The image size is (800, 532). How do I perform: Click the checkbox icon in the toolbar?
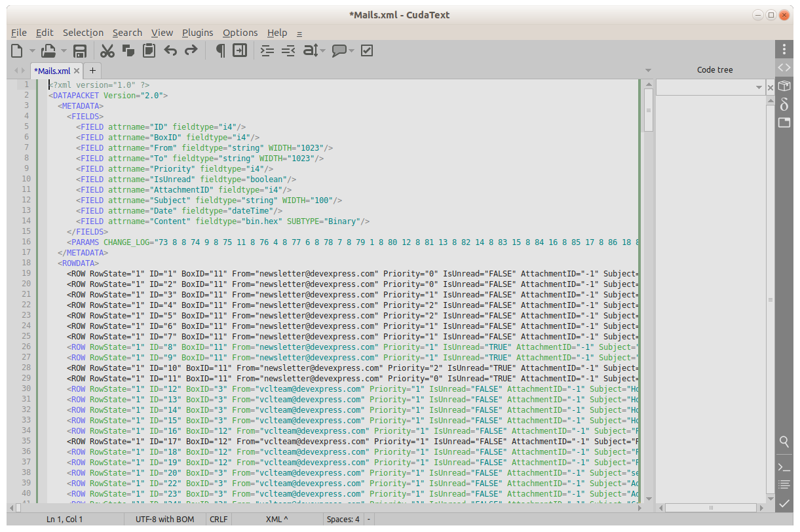click(x=367, y=51)
